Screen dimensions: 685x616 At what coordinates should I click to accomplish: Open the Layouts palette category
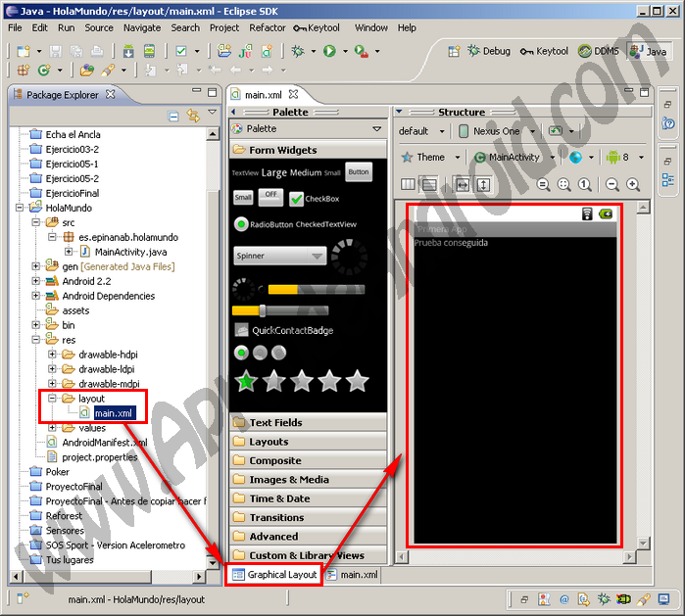click(308, 442)
